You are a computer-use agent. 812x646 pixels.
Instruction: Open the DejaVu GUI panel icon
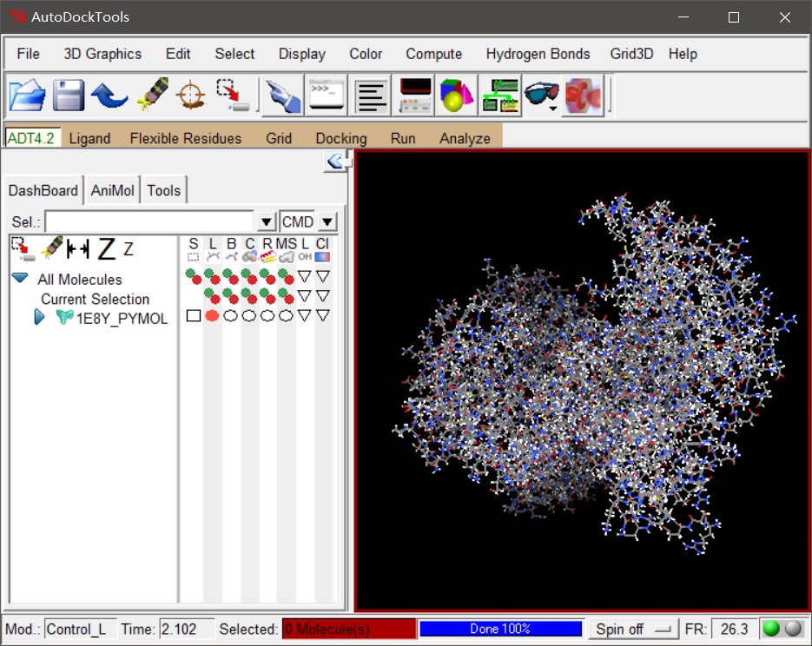(413, 96)
